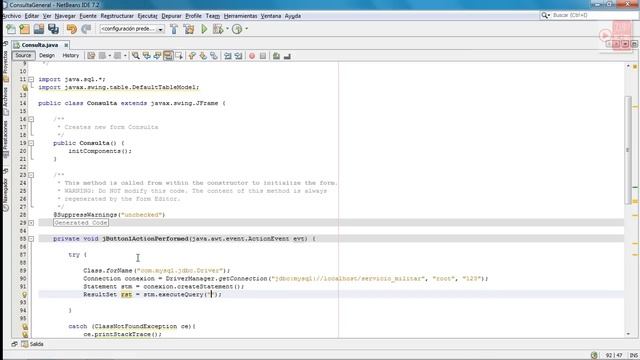
Task: Collapse the Javadoc fold at line 23
Action: coord(31,175)
